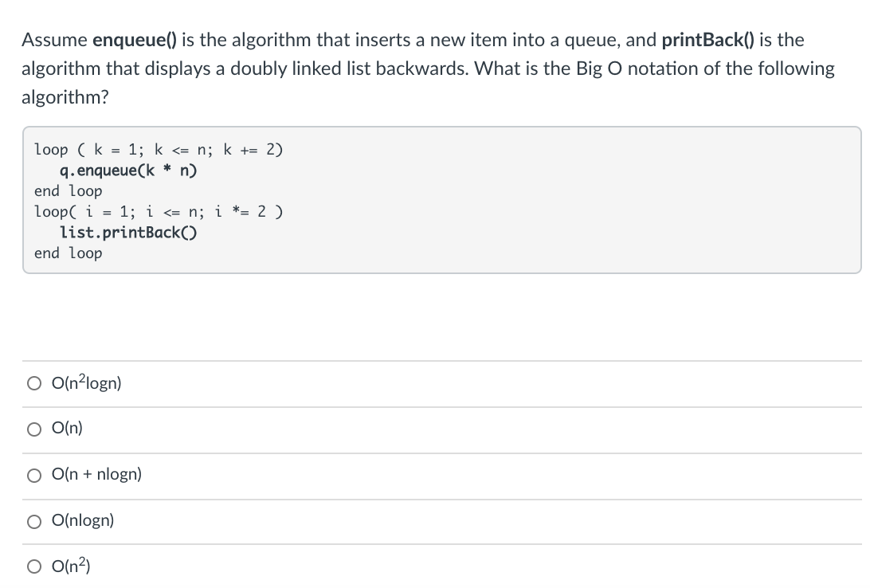Click the last end loop line
870x588 pixels.
click(x=69, y=253)
